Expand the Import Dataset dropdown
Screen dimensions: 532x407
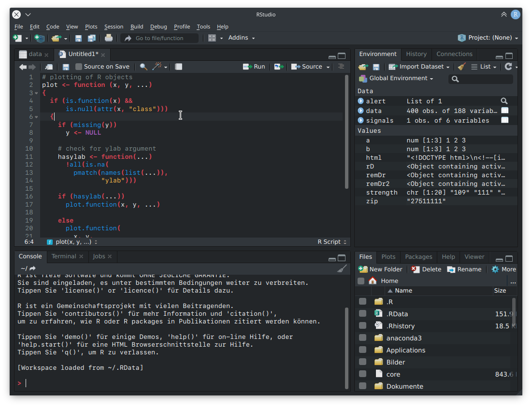tap(419, 67)
